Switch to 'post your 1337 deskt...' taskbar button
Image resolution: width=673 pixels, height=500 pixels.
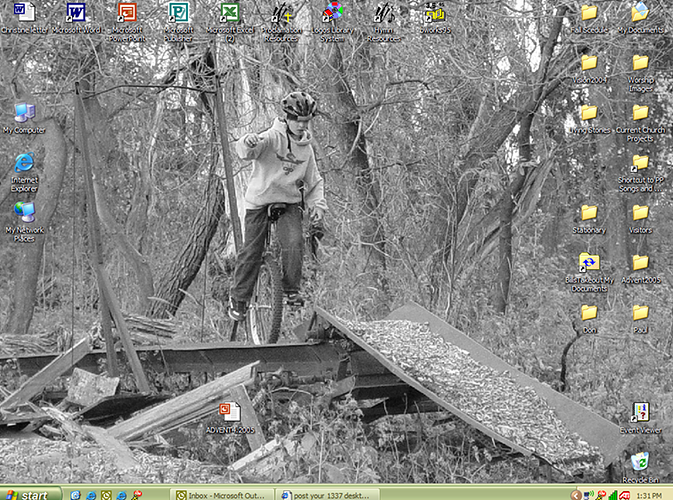click(327, 494)
